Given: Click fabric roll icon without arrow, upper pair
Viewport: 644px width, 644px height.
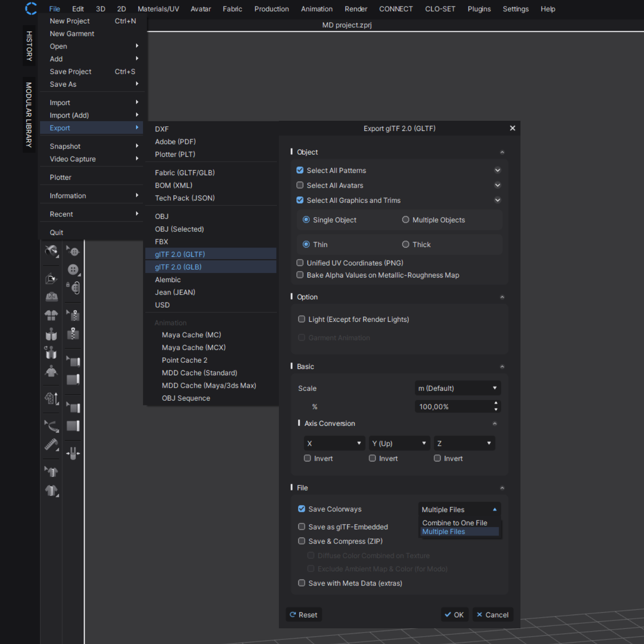Looking at the screenshot, I should 73,379.
